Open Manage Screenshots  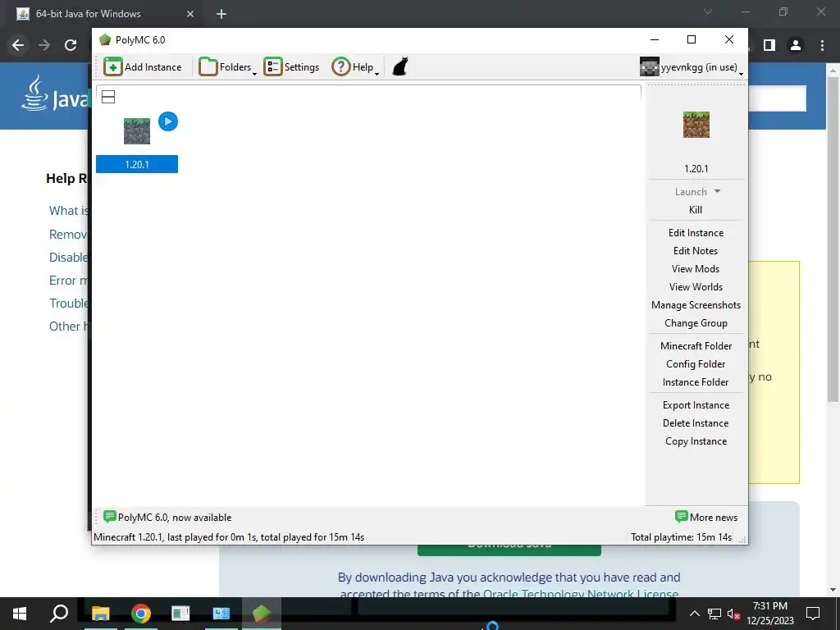pos(696,305)
